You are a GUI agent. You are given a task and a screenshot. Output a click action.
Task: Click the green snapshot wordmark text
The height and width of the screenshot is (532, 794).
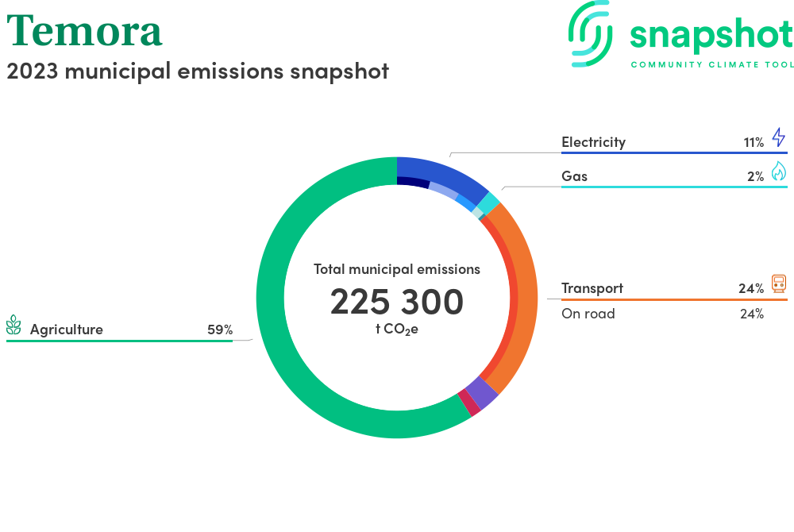711,34
